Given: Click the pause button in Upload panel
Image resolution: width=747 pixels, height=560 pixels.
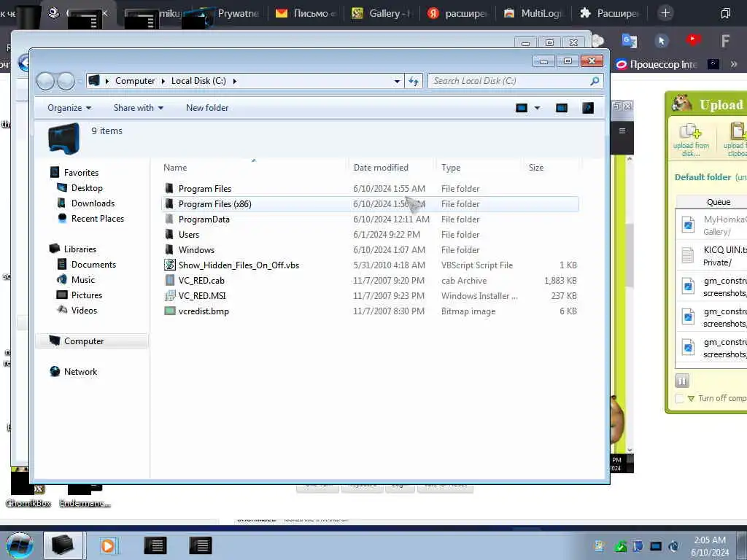Looking at the screenshot, I should pyautogui.click(x=682, y=381).
